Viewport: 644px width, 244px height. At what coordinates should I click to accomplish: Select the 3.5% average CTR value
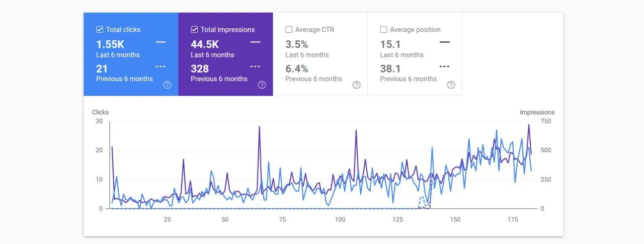[297, 44]
